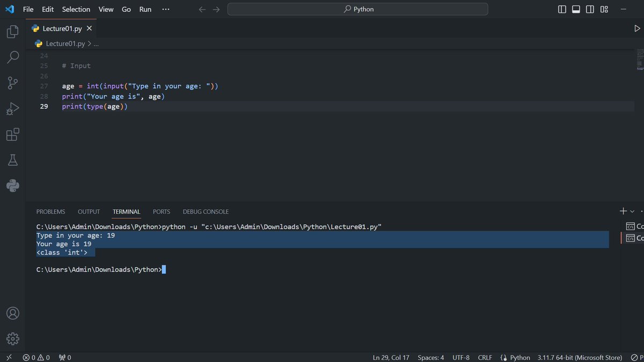
Task: Open the Explorer view in activity bar
Action: click(x=13, y=32)
